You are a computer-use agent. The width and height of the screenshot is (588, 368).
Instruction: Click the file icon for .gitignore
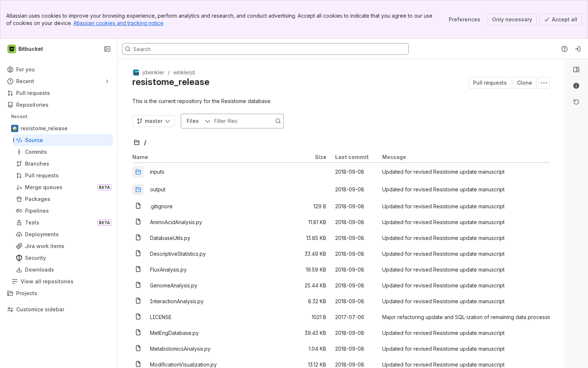click(x=138, y=206)
